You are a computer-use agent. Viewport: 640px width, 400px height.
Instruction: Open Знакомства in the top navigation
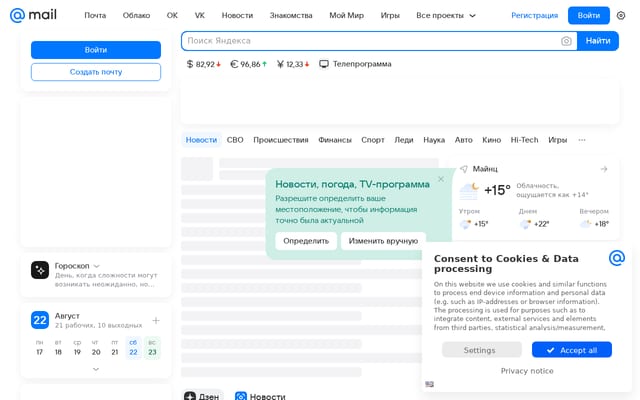point(291,16)
